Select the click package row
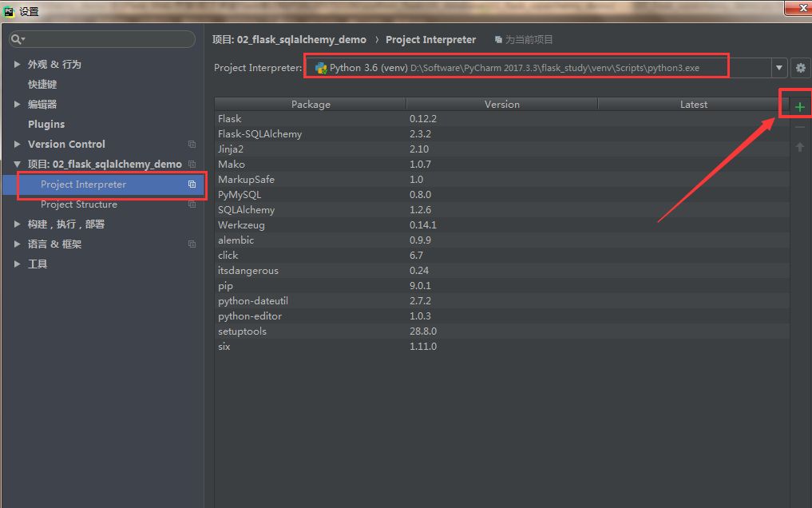This screenshot has width=812, height=508. [501, 256]
